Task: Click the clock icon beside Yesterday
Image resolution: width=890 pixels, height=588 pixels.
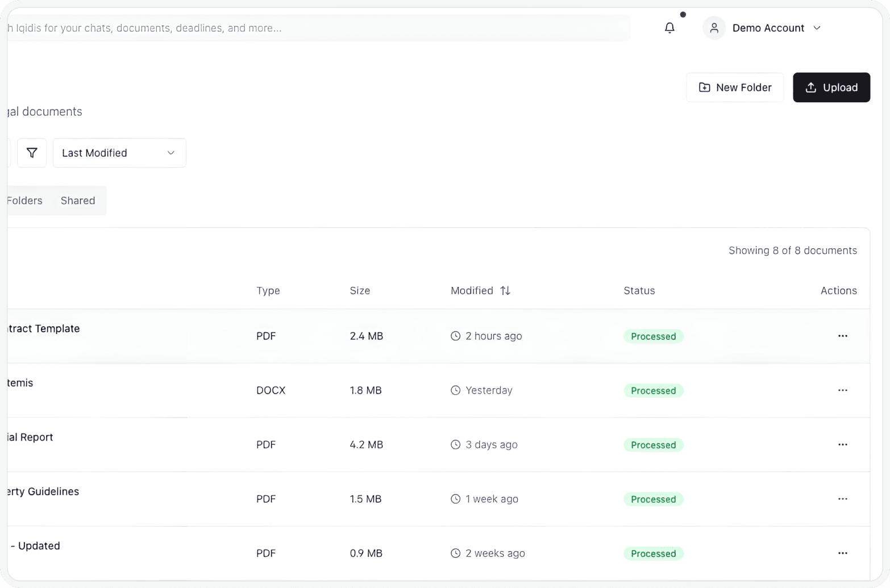Action: click(455, 390)
